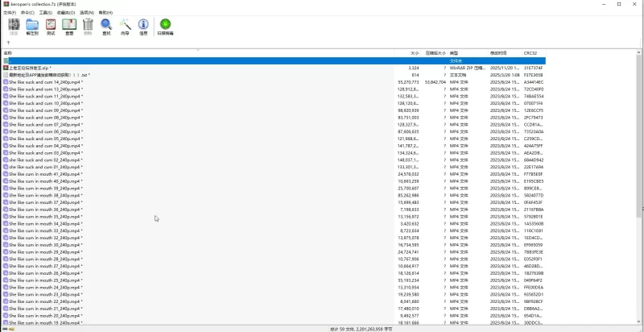Click size cell '3,324' of zip row
The width and height of the screenshot is (644, 332).
(414, 68)
